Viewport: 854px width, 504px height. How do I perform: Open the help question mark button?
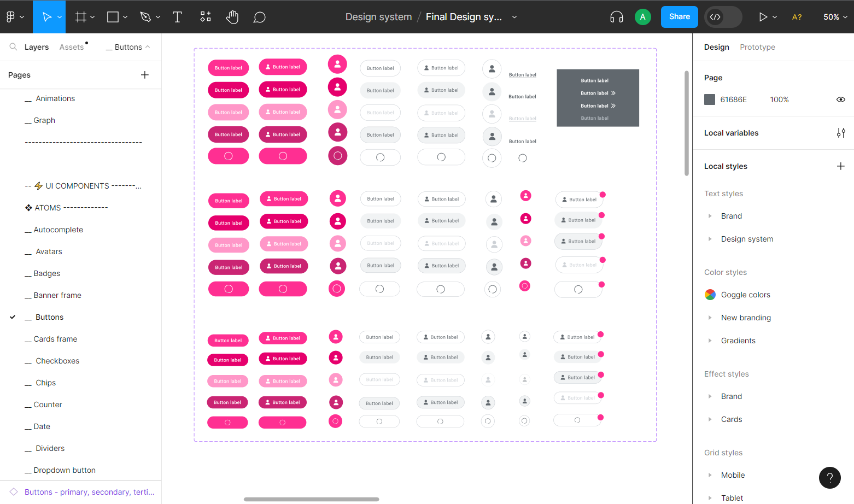[x=830, y=478]
